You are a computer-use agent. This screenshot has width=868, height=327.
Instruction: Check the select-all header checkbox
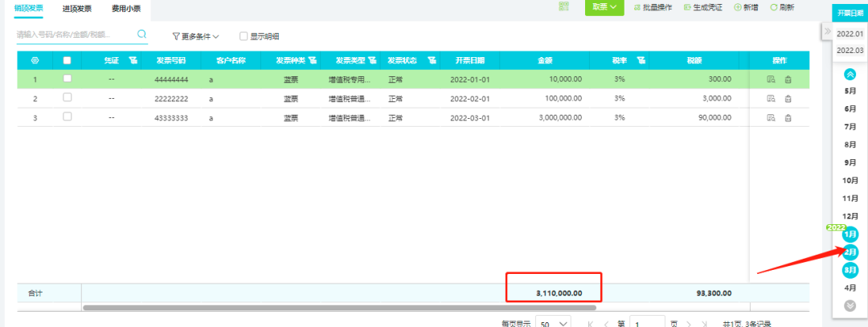click(67, 60)
